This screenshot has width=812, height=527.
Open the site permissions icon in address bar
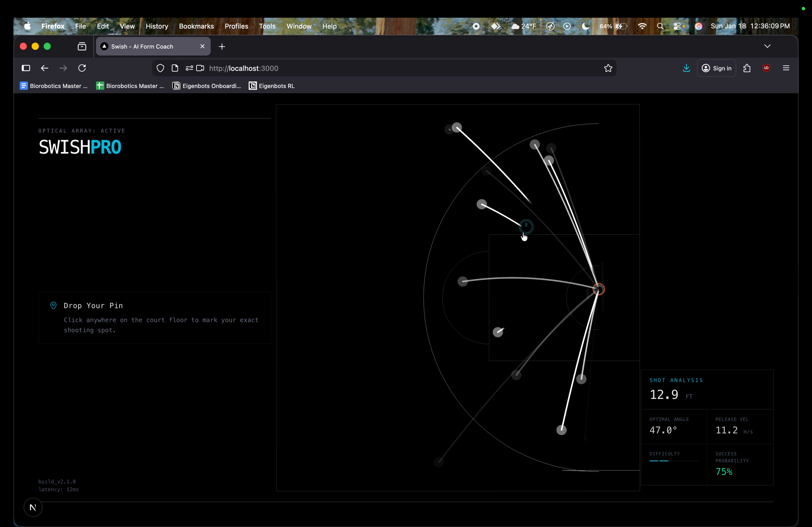tap(189, 68)
